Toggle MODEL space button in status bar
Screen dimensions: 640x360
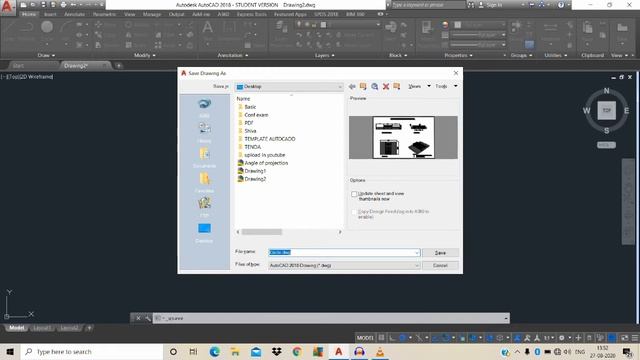pyautogui.click(x=365, y=338)
